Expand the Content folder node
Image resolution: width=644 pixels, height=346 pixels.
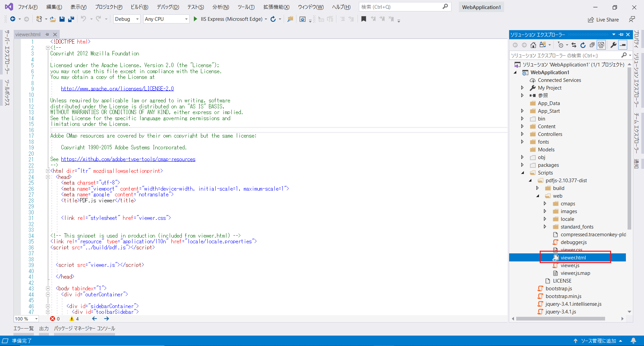click(523, 126)
